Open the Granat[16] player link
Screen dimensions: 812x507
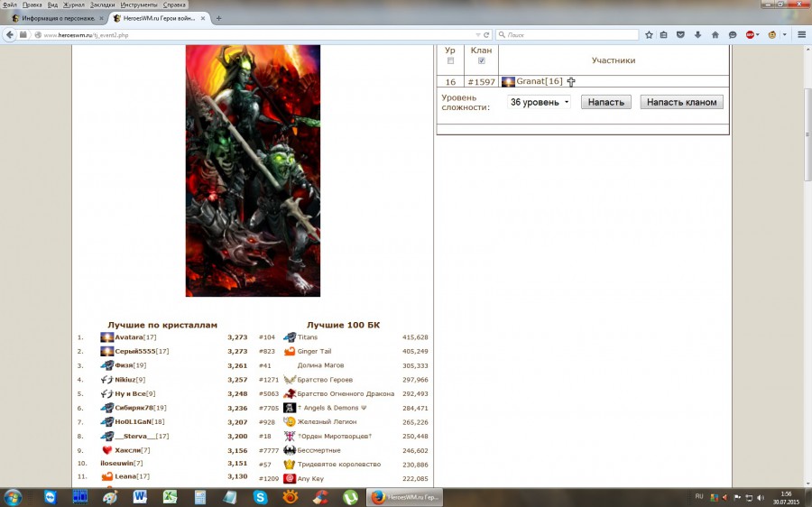(540, 81)
